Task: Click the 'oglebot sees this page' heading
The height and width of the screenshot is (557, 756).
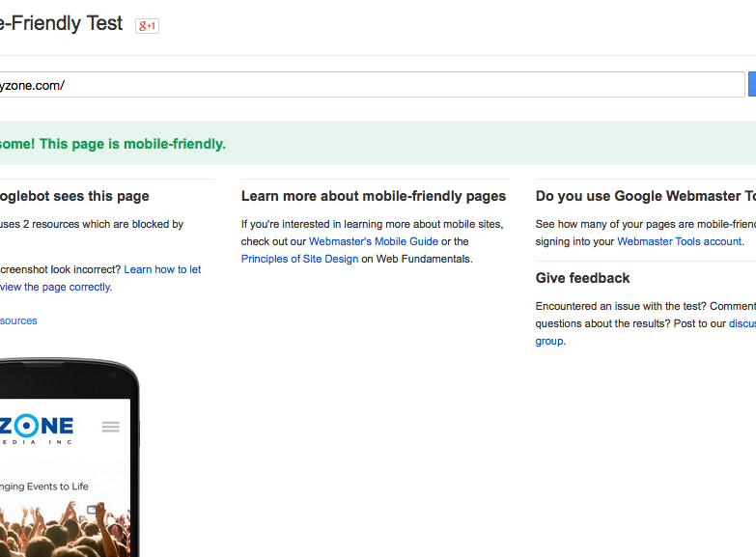Action: (x=74, y=196)
